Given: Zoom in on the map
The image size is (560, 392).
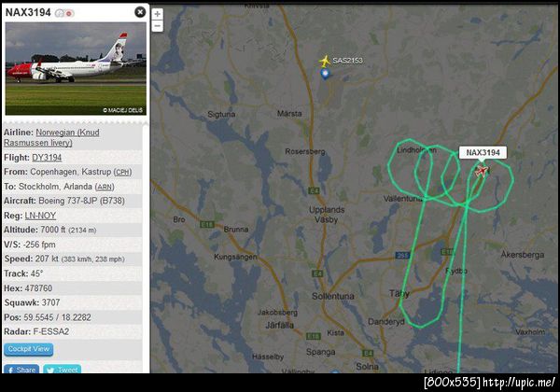Looking at the screenshot, I should (x=157, y=14).
